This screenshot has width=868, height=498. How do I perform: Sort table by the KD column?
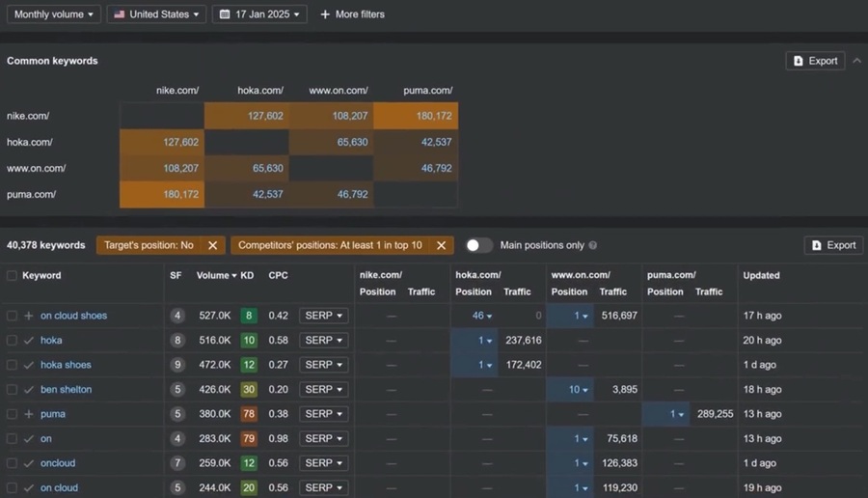tap(247, 275)
